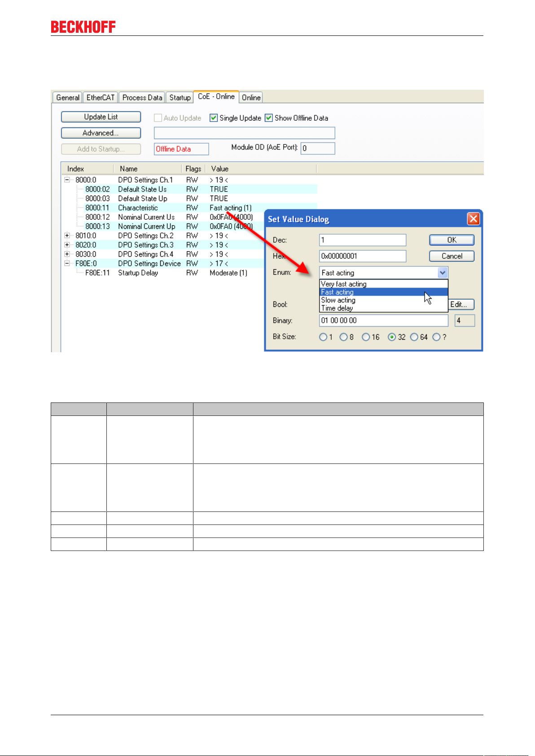Click the Binary value input field

(384, 320)
